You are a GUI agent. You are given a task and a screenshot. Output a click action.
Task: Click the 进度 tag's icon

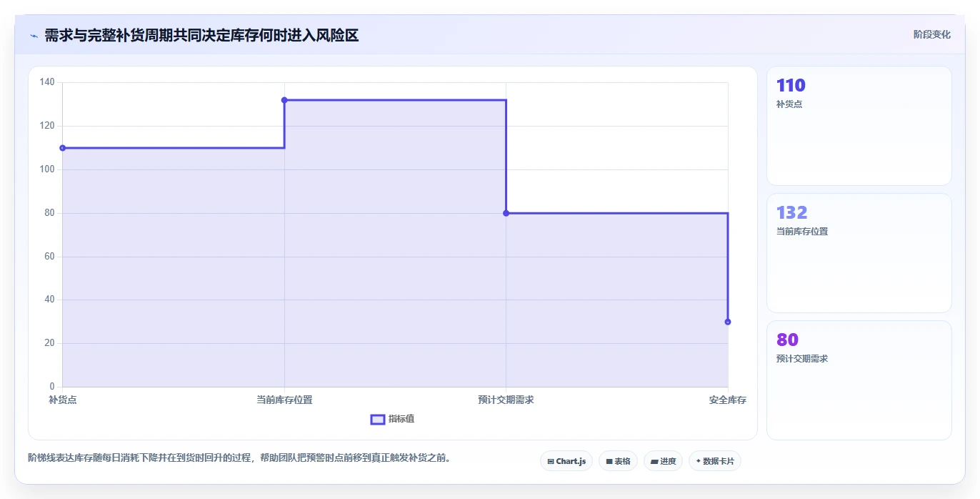point(654,462)
